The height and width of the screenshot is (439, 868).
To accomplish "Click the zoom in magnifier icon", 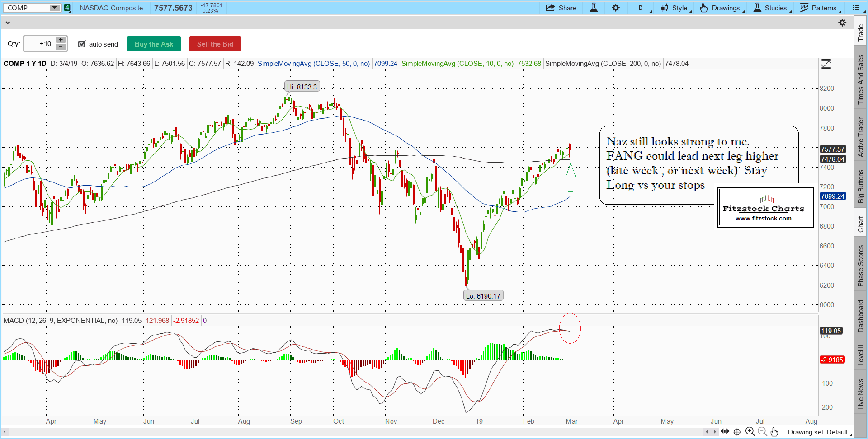I will 750,432.
